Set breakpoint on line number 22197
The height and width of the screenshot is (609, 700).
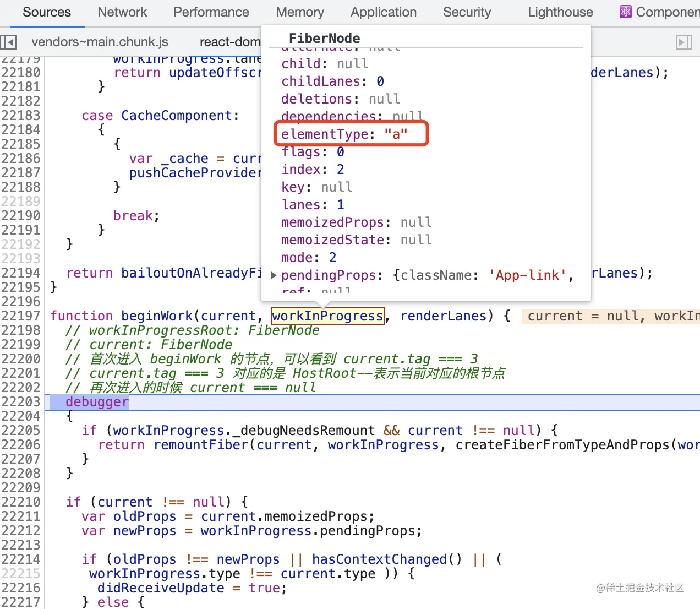pyautogui.click(x=21, y=316)
